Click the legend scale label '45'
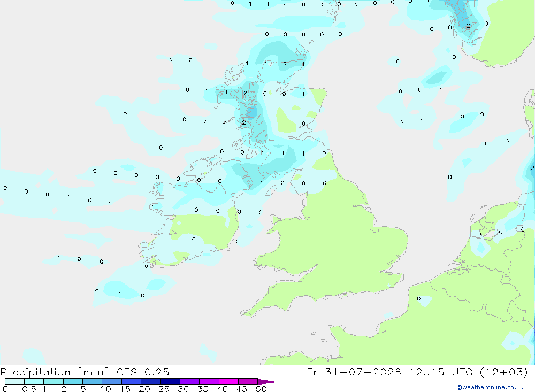The image size is (535, 392). coord(242,389)
